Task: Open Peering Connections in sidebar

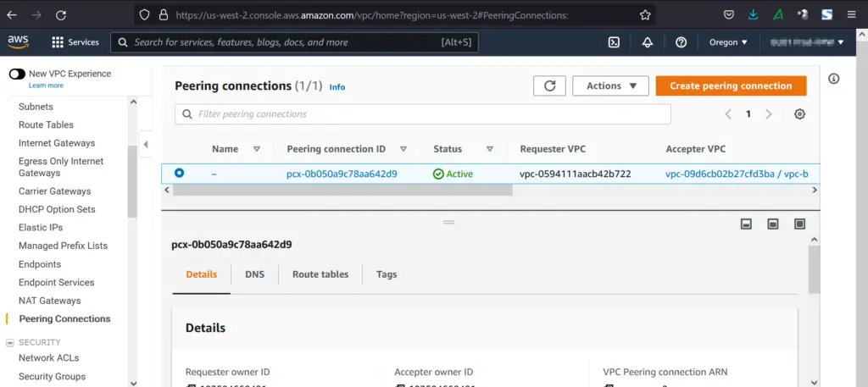Action: pyautogui.click(x=64, y=319)
